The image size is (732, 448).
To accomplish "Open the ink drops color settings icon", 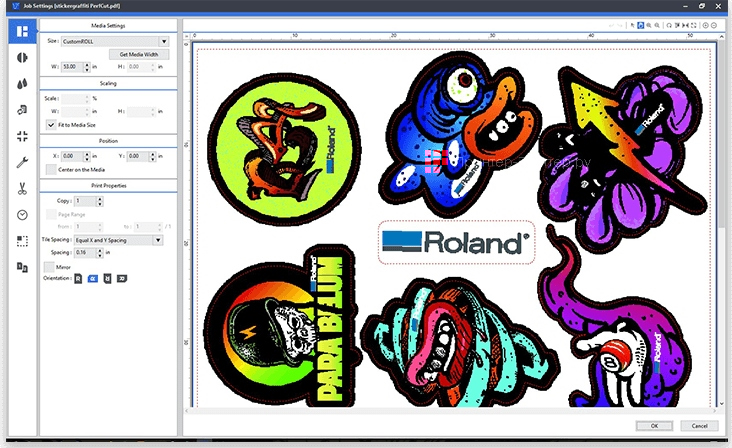I will [x=21, y=84].
